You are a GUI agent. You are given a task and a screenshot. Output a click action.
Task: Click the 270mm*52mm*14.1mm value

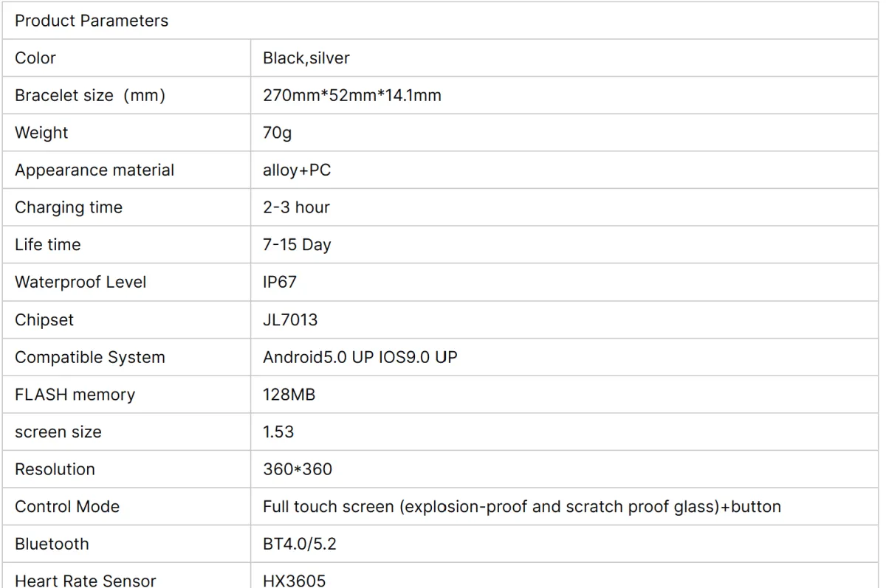[351, 96]
